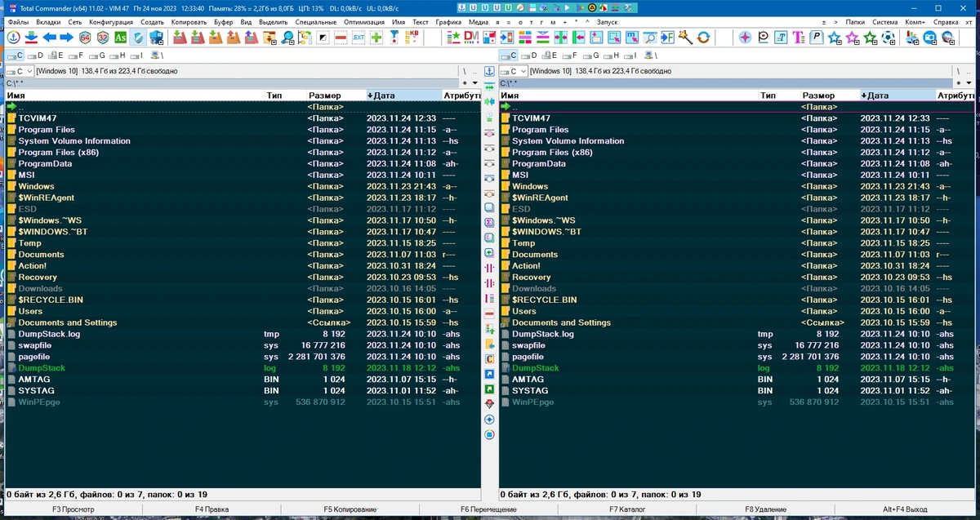The image size is (980, 520).
Task: Click the anchor icon atop middle button bar
Action: [489, 72]
